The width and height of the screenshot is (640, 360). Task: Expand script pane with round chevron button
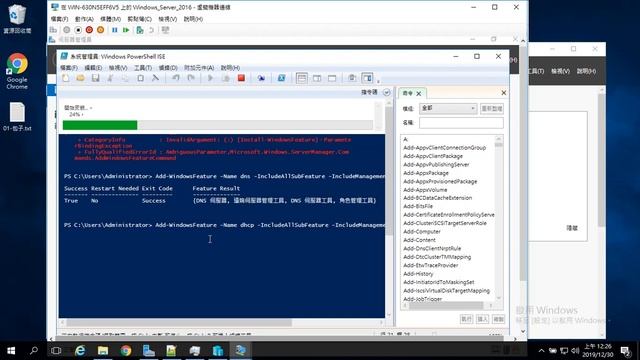coord(386,93)
